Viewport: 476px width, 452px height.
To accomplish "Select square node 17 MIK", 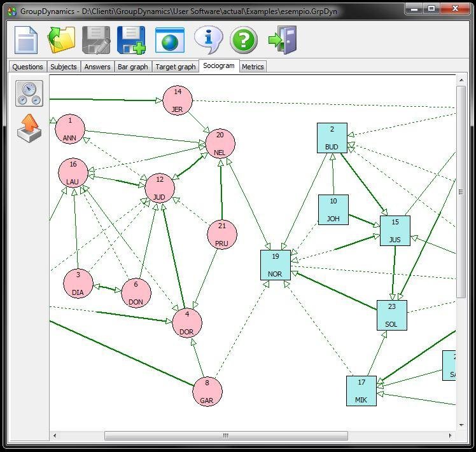I will 361,391.
